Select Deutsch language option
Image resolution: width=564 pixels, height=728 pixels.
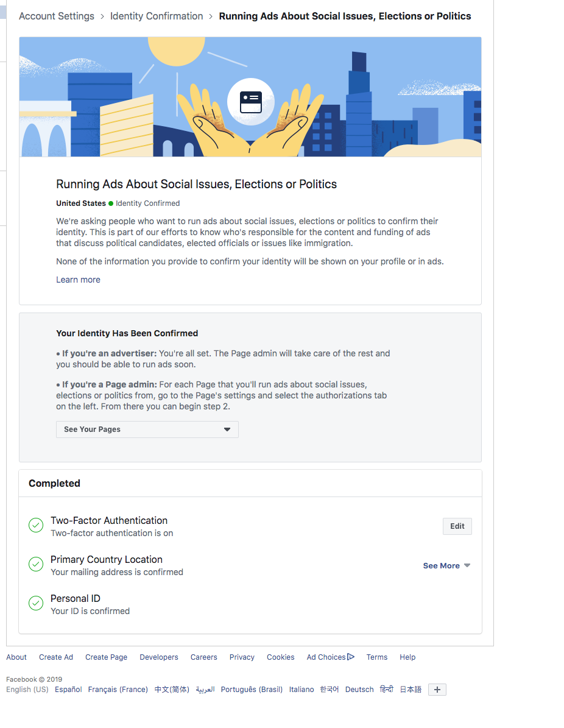pos(359,690)
